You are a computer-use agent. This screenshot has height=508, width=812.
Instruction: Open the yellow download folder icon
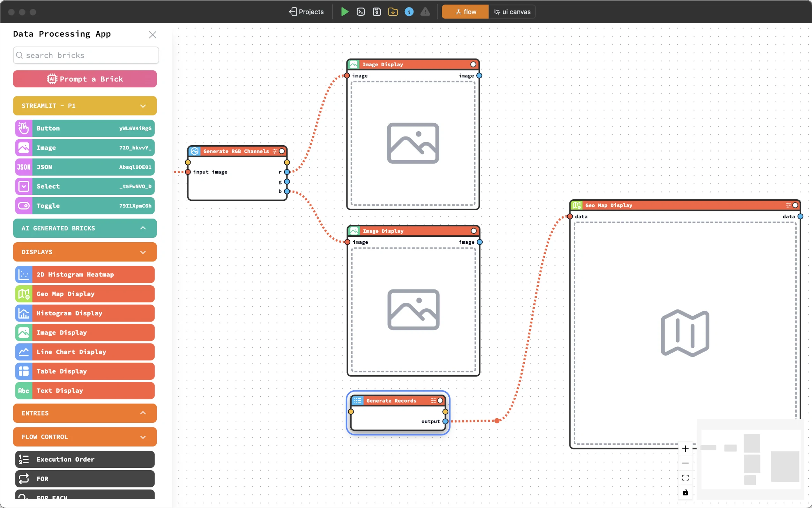(393, 12)
